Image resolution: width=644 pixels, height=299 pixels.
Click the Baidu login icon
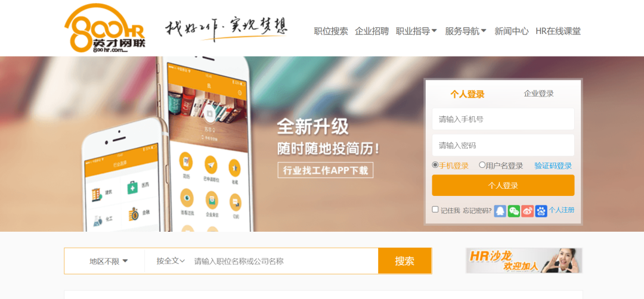pos(541,211)
